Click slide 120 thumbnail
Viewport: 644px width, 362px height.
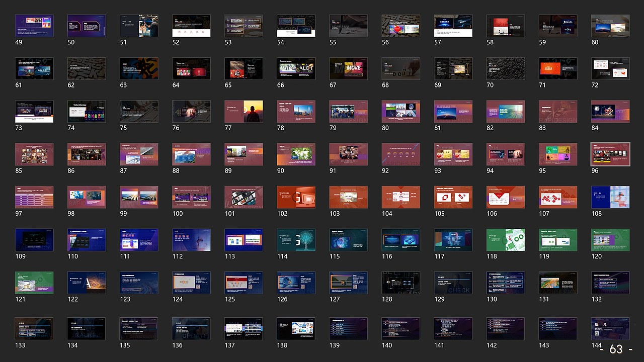(x=610, y=240)
